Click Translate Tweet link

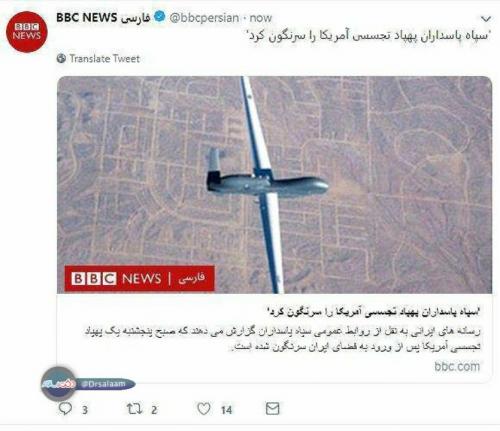[x=105, y=59]
